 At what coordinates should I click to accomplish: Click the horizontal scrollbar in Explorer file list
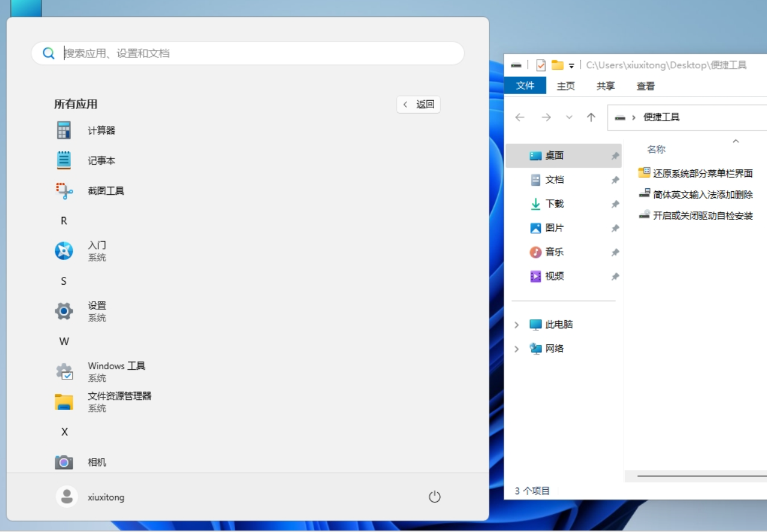pos(702,477)
